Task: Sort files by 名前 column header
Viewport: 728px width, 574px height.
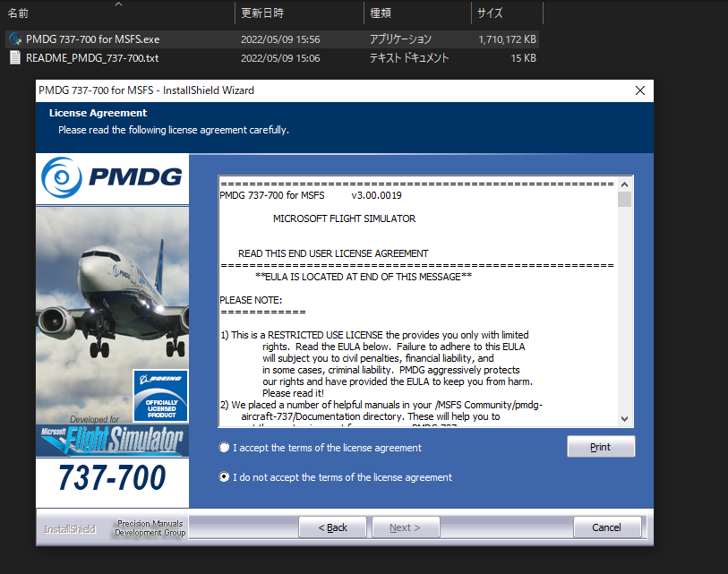Action: (19, 13)
